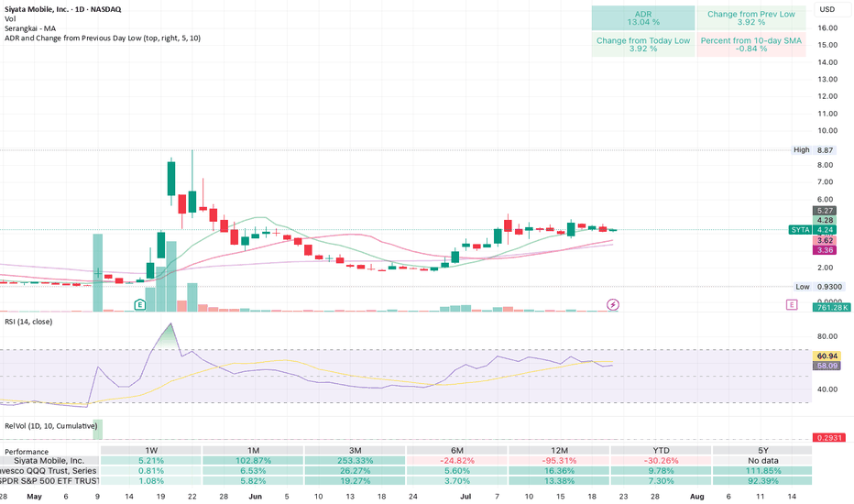Viewport: 854px width, 504px height.
Task: Click the 1W performance column header
Action: 151,451
